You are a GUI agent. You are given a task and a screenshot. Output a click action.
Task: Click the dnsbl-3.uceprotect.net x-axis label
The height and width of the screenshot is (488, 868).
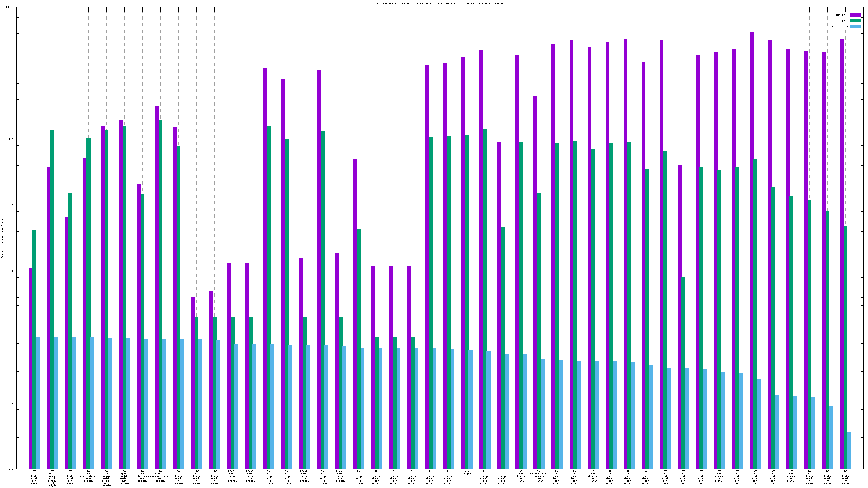click(160, 476)
